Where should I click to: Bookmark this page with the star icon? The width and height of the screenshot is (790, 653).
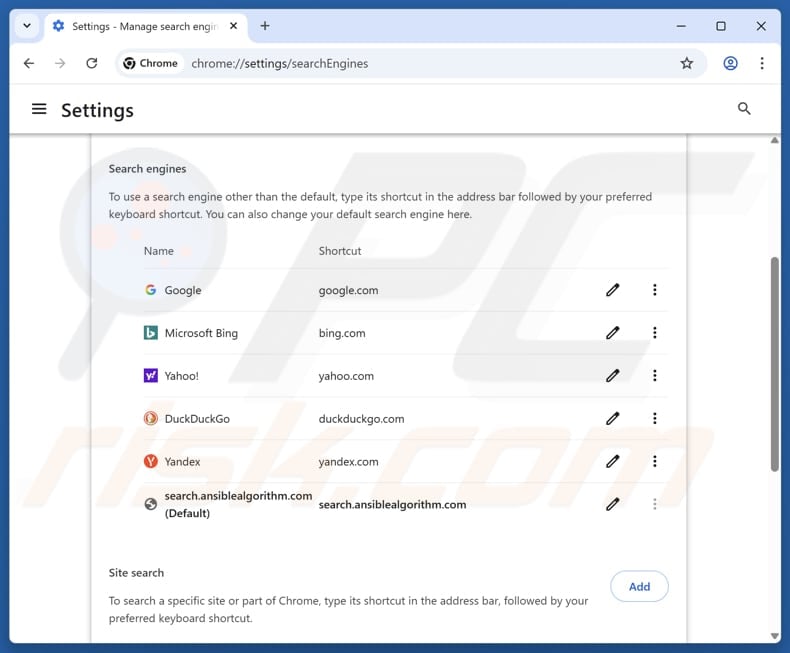686,63
